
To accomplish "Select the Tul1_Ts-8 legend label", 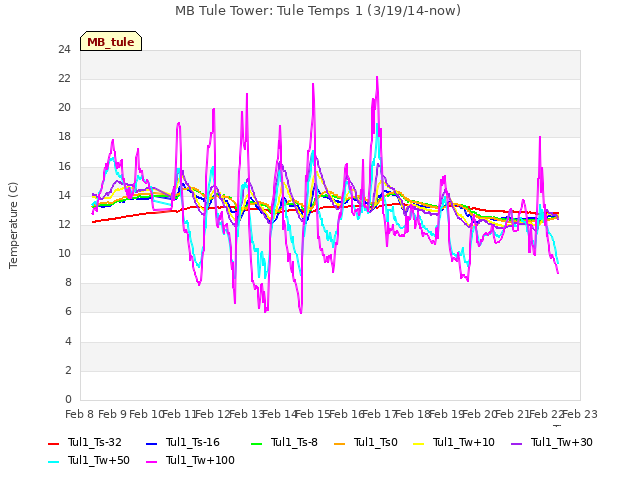I will click(x=294, y=442).
